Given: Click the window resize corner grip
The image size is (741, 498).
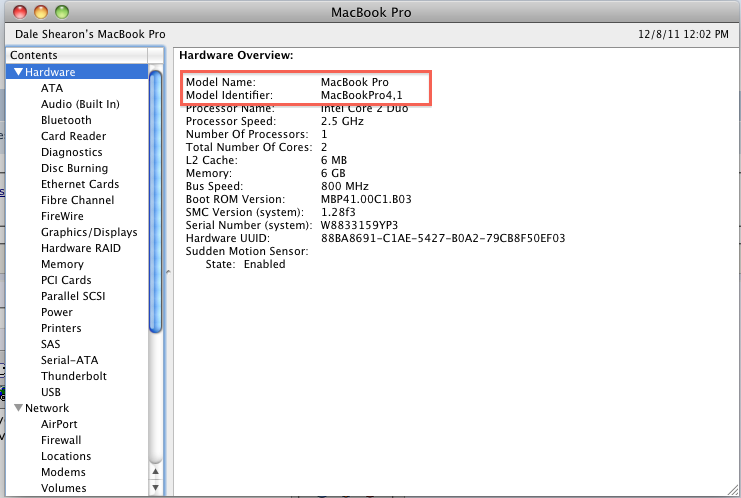Looking at the screenshot, I should (x=733, y=490).
